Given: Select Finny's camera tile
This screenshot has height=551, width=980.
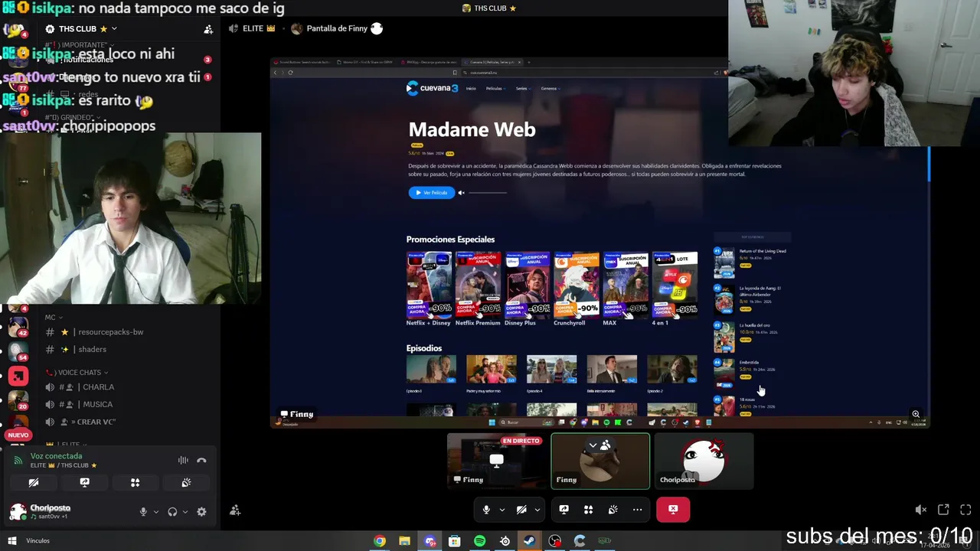Looking at the screenshot, I should (x=600, y=461).
